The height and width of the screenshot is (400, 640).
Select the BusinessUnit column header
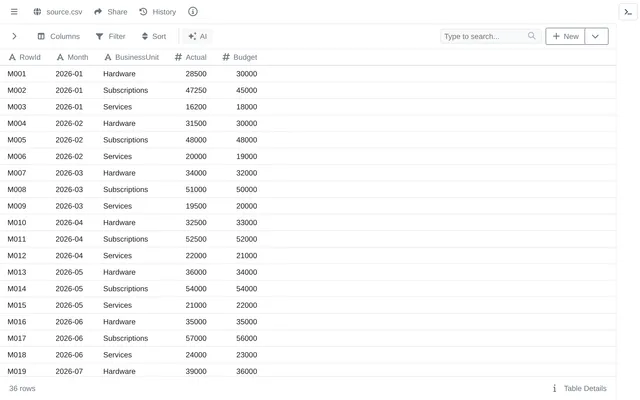[x=131, y=57]
